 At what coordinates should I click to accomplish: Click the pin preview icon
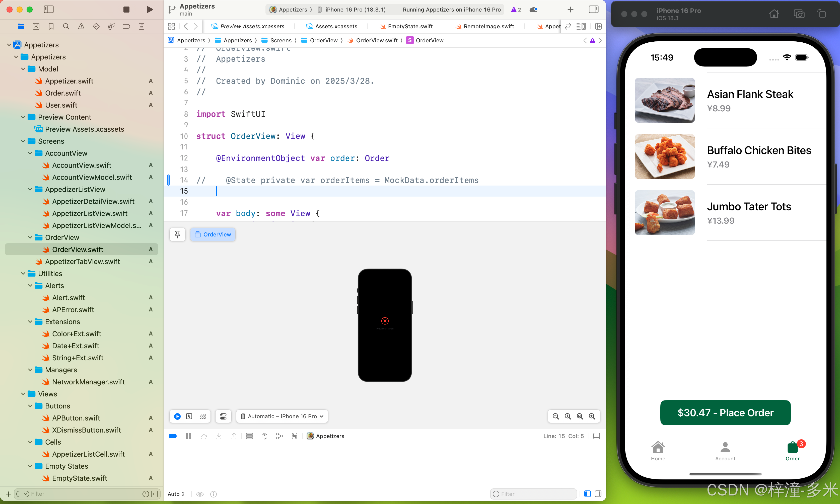pos(177,234)
